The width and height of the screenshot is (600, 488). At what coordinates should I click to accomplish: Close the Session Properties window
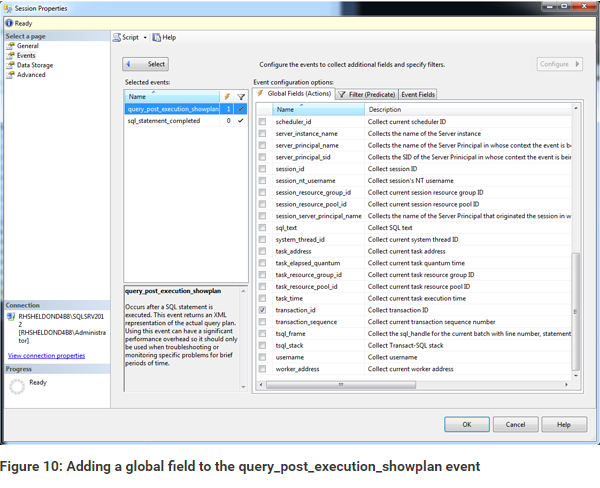point(584,6)
